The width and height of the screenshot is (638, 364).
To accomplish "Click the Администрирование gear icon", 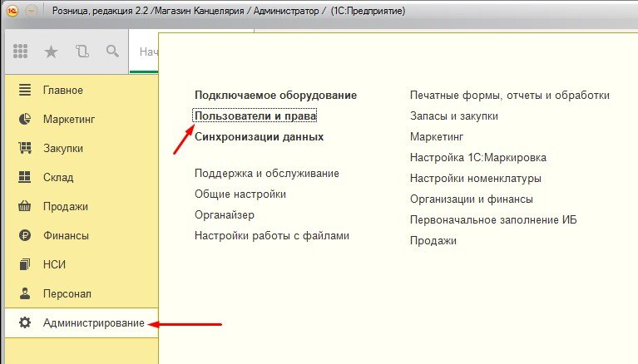I will (25, 322).
